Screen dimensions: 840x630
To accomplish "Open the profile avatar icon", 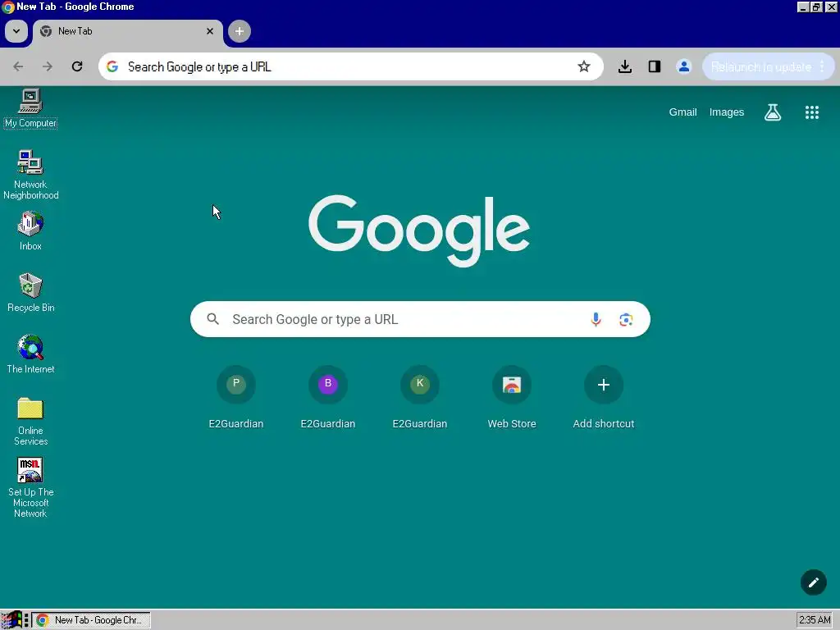I will (x=683, y=66).
